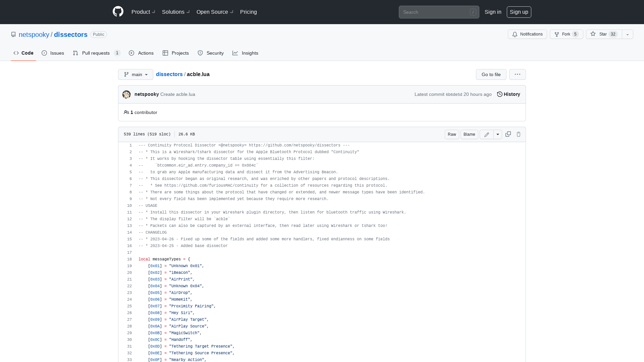Click the Go to file button
Screen dimensions: 644x362
[x=491, y=74]
